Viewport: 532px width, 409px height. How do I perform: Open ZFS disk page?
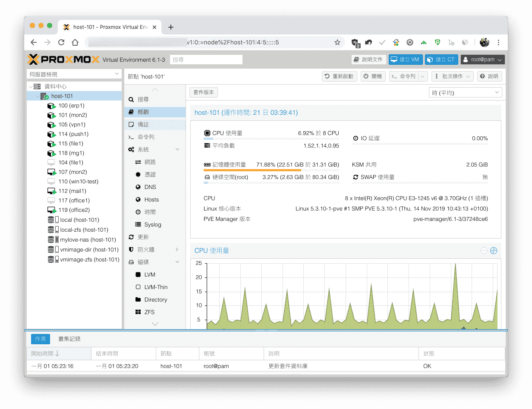click(x=155, y=312)
